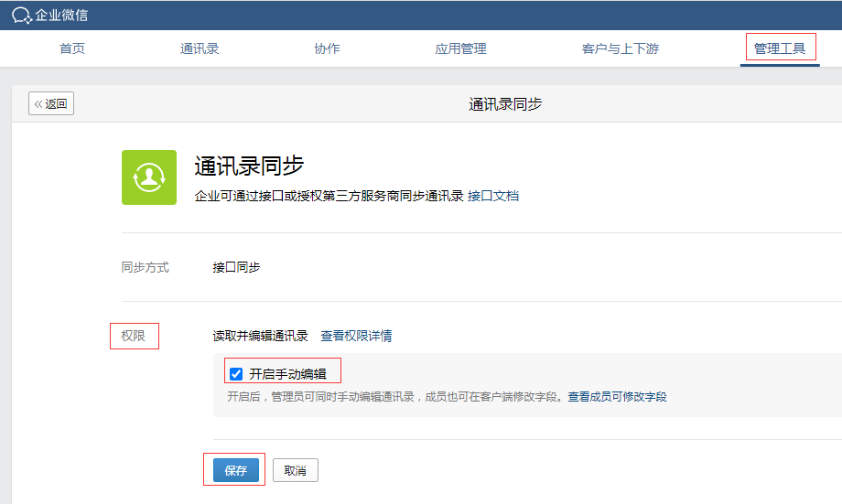Viewport: 842px width, 504px height.
Task: Open the 接口文档 link
Action: pyautogui.click(x=493, y=196)
